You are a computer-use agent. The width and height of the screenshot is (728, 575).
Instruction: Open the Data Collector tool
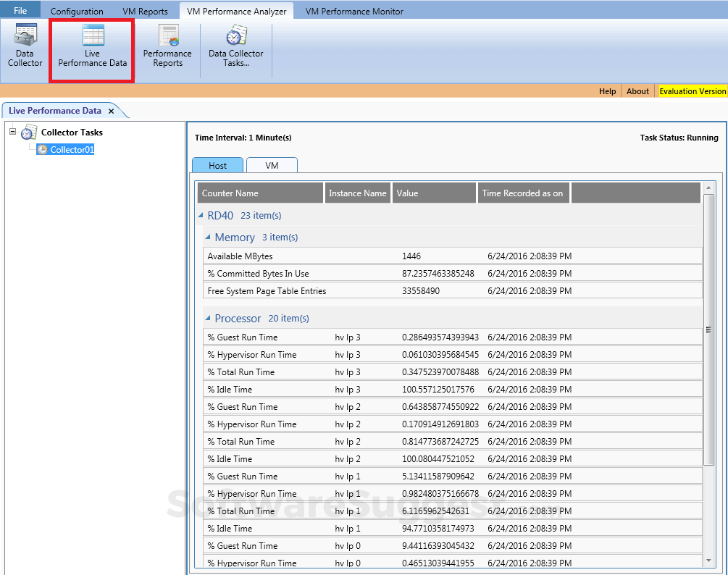24,47
